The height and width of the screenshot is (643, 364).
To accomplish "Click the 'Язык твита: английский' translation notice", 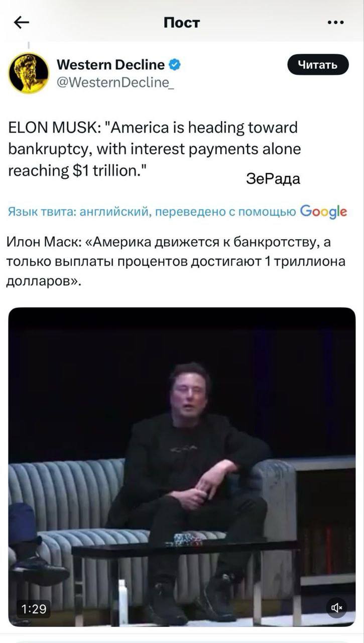I will (x=151, y=212).
